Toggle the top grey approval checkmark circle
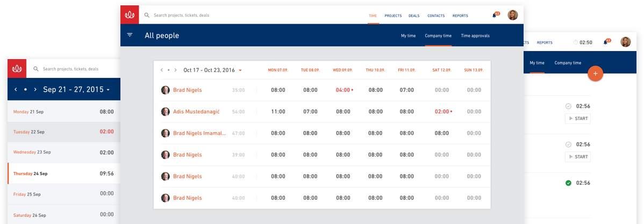 pos(568,106)
